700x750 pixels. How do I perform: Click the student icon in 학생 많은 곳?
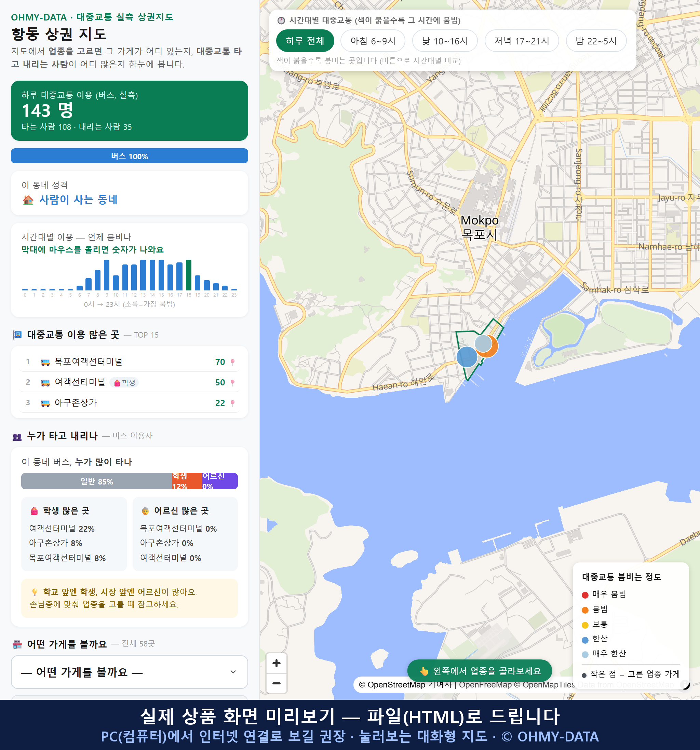(x=34, y=511)
